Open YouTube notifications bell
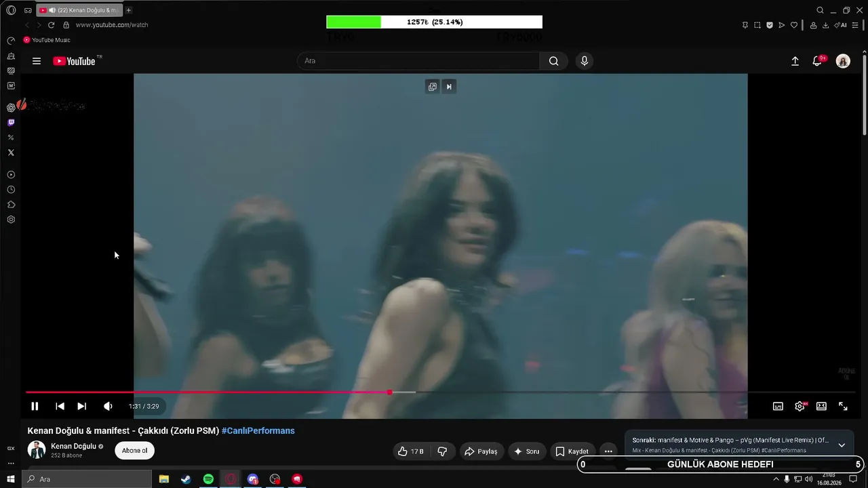868x488 pixels. pyautogui.click(x=818, y=61)
